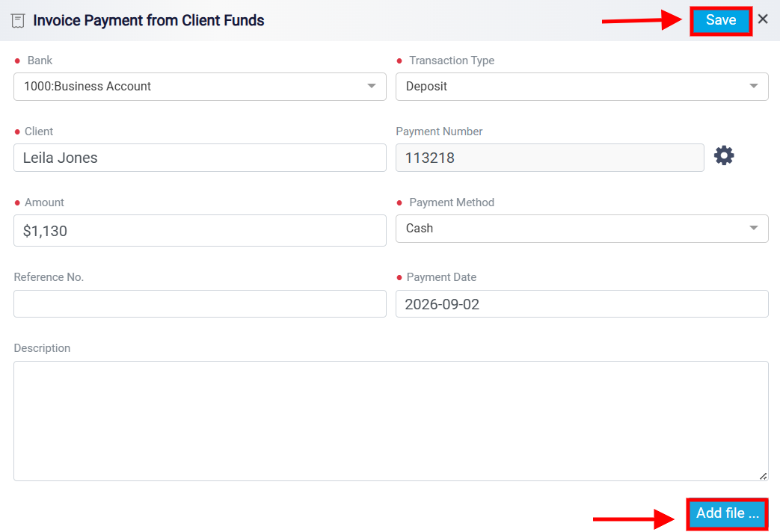
Task: Click inside the Description text area
Action: tap(391, 421)
